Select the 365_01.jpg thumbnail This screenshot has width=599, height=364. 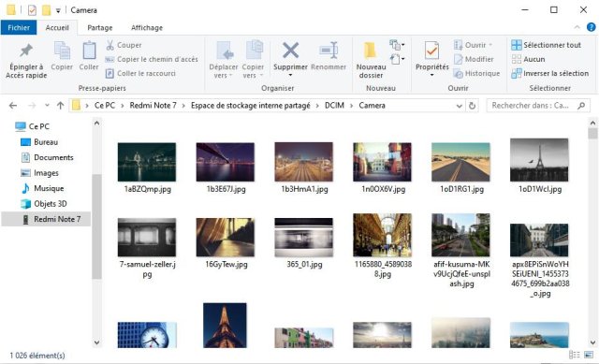pos(303,237)
